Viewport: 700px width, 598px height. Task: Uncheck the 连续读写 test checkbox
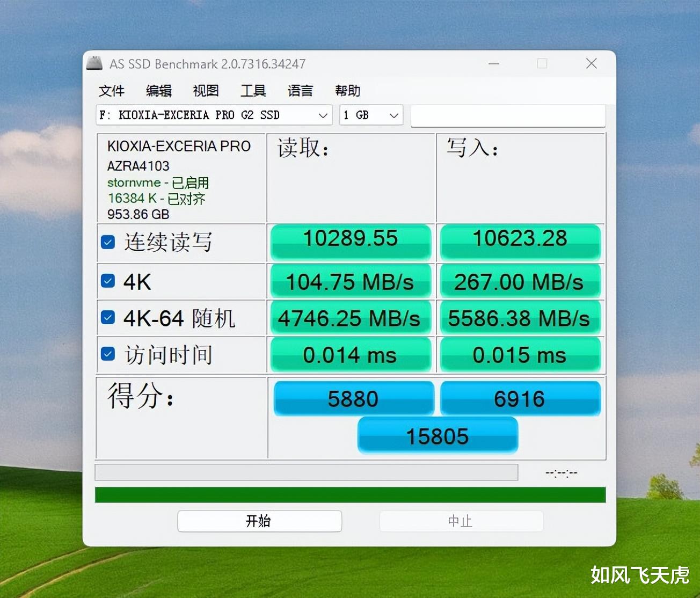[x=108, y=242]
